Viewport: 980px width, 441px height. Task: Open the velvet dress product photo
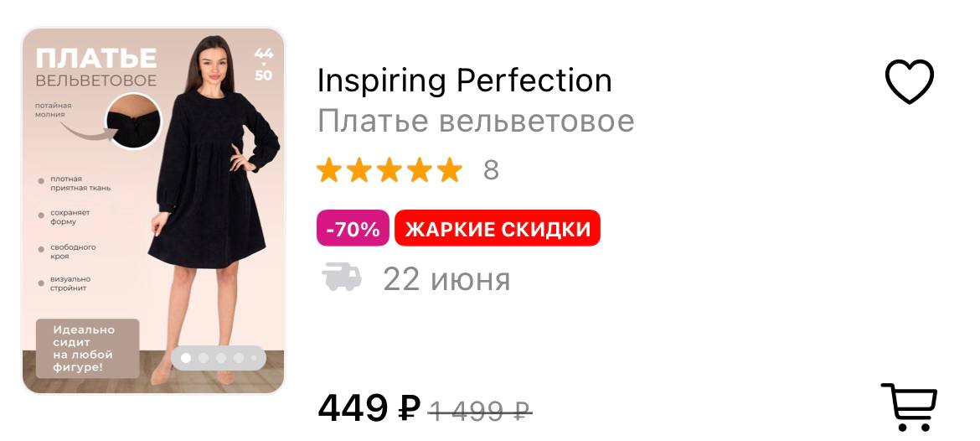[x=153, y=210]
